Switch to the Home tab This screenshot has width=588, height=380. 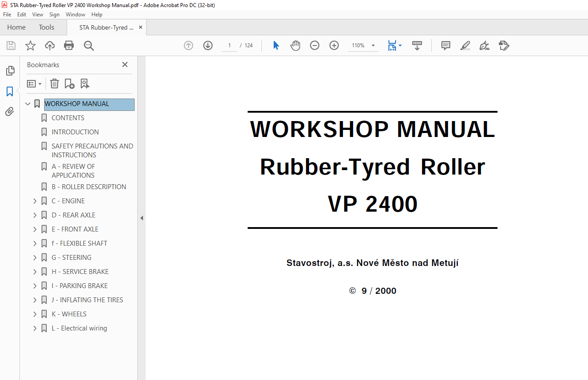16,27
